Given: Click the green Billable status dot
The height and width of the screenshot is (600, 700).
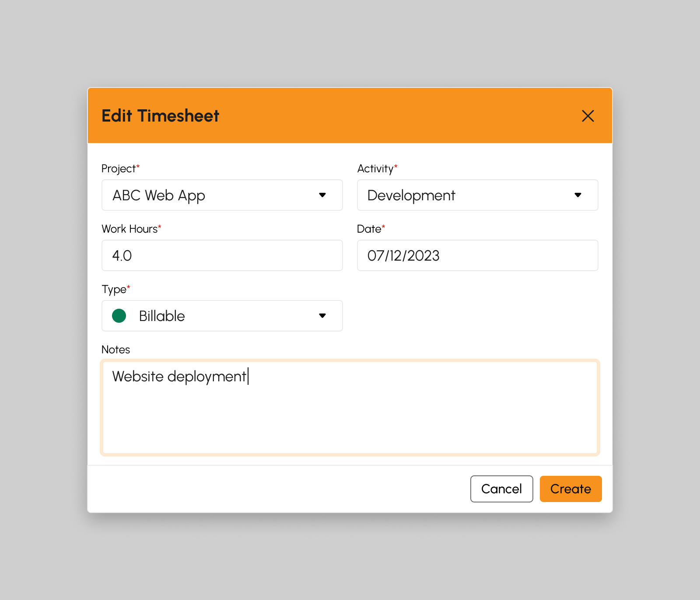Looking at the screenshot, I should pos(119,316).
